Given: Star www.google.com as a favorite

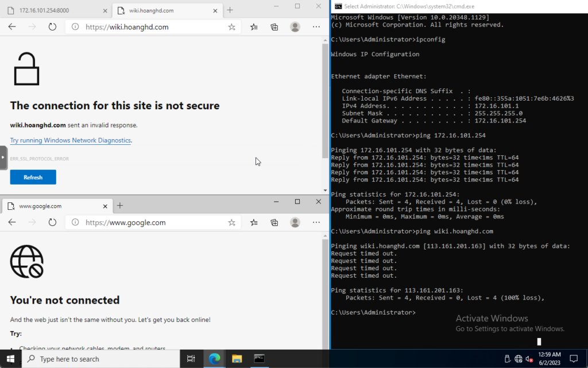Looking at the screenshot, I should 232,223.
